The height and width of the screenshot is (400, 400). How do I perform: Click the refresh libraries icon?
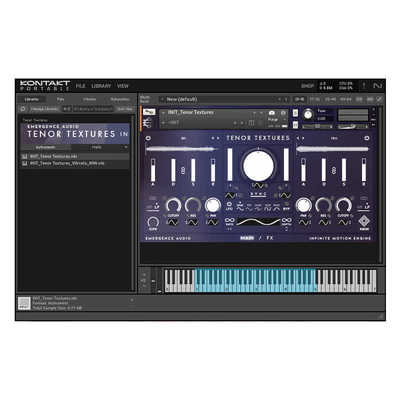(23, 109)
